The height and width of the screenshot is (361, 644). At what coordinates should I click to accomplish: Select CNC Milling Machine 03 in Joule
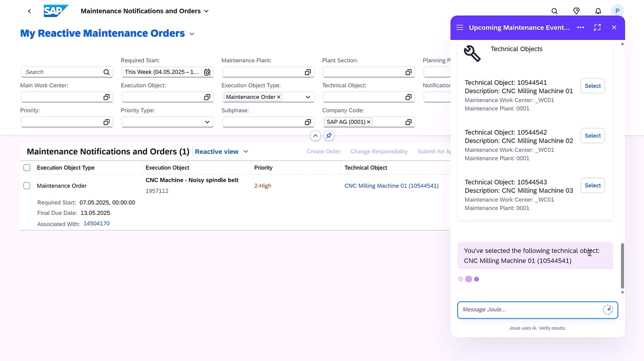(x=592, y=185)
